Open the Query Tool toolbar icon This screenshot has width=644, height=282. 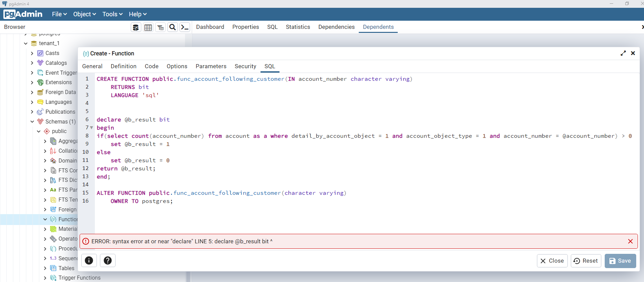(136, 27)
